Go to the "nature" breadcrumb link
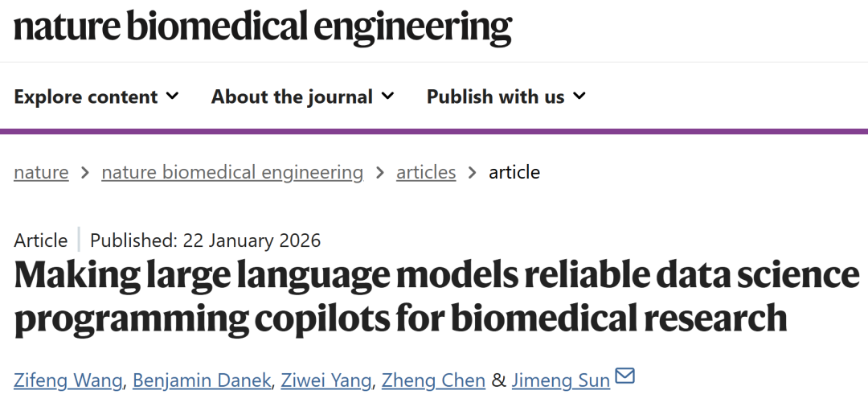Image resolution: width=868 pixels, height=411 pixels. pos(41,172)
